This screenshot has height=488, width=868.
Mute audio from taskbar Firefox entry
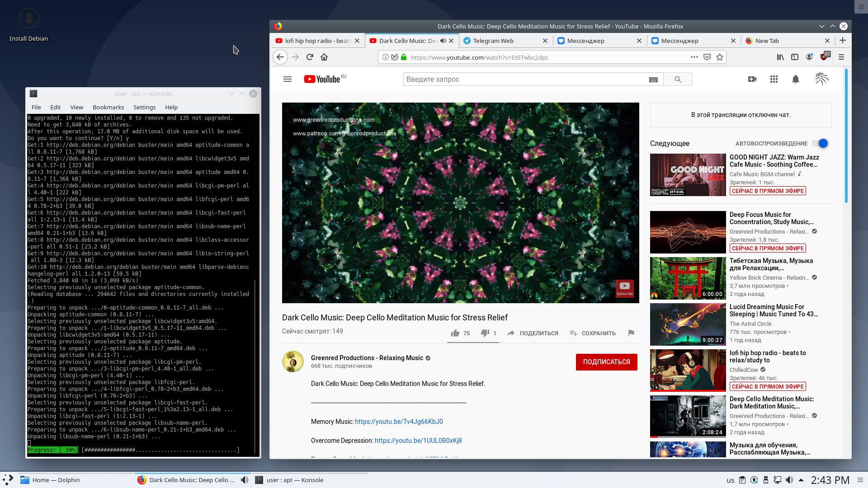(245, 480)
